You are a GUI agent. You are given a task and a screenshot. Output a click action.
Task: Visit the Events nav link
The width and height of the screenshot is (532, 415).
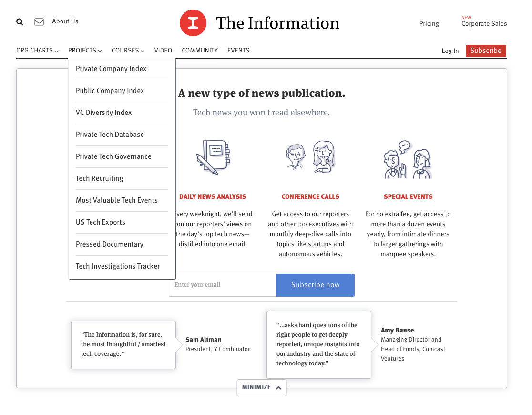click(238, 51)
